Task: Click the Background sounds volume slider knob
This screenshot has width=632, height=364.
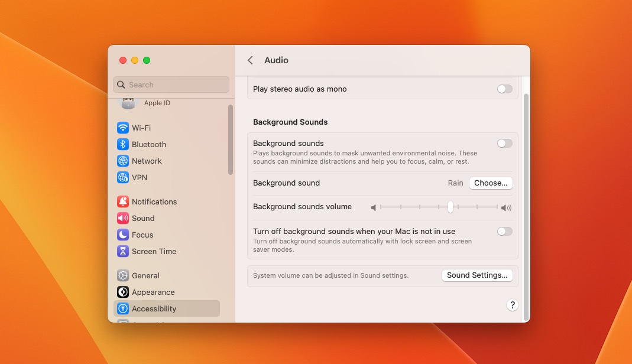Action: pos(450,207)
